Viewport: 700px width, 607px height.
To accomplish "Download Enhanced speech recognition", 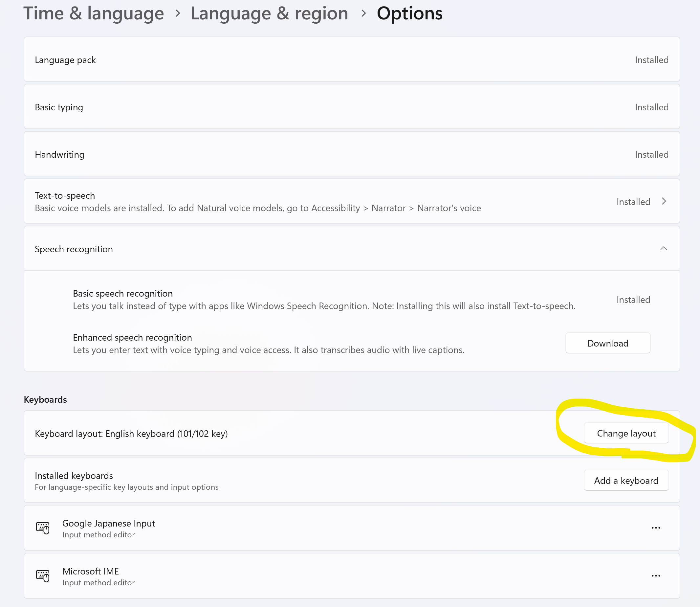I will coord(607,343).
